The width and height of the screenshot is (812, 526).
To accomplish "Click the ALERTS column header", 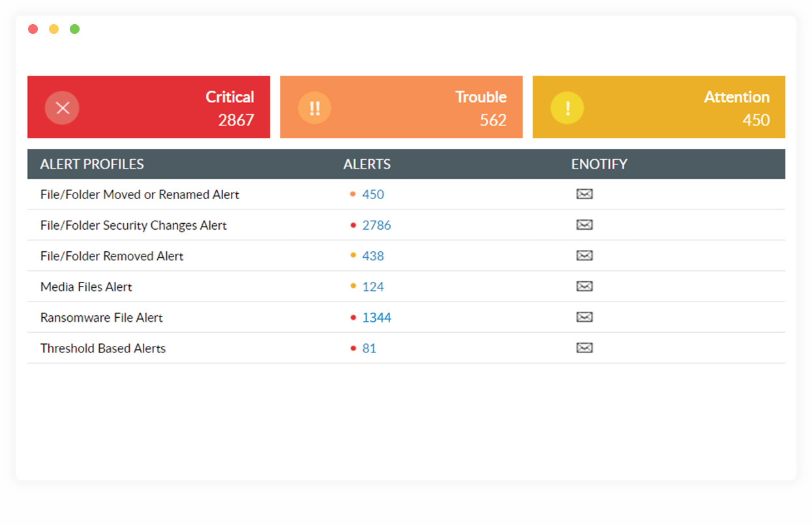I will [x=367, y=164].
